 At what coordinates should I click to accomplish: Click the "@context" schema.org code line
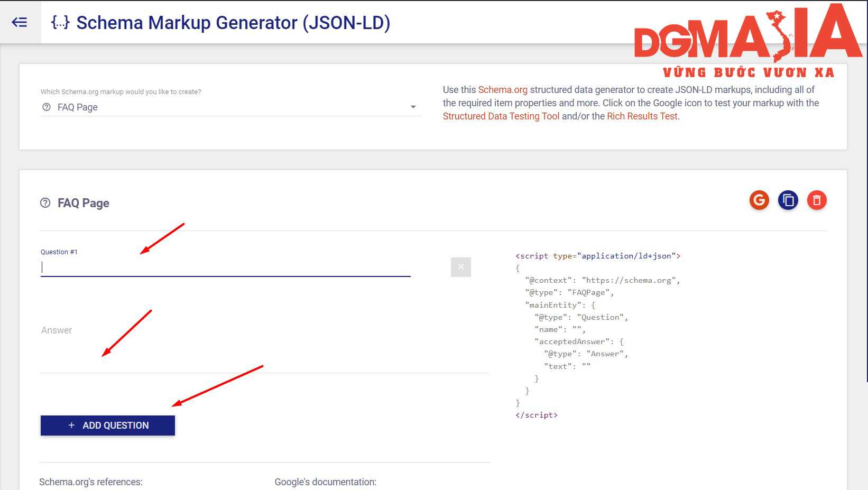point(603,280)
